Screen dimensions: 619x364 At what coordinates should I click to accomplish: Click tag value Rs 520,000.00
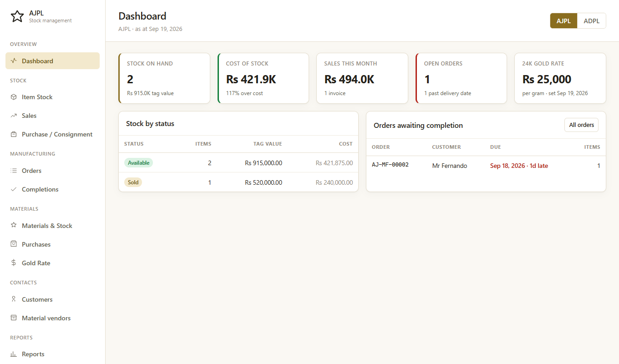[264, 182]
